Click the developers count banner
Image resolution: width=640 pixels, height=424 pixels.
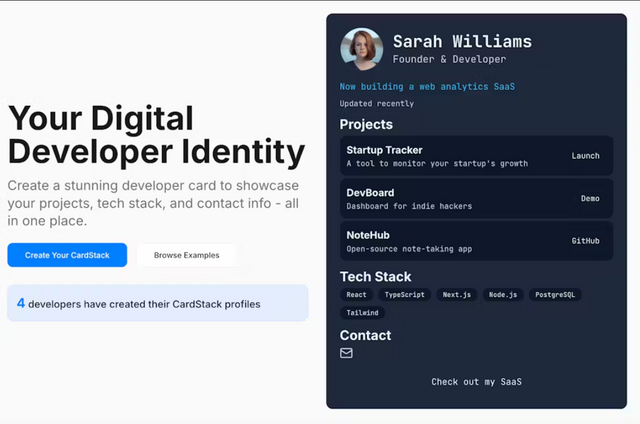tap(158, 303)
